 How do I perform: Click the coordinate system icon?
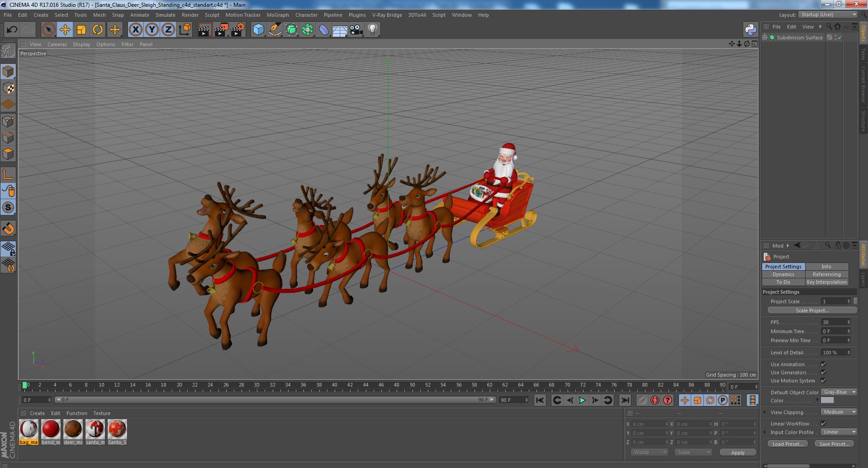(x=185, y=30)
